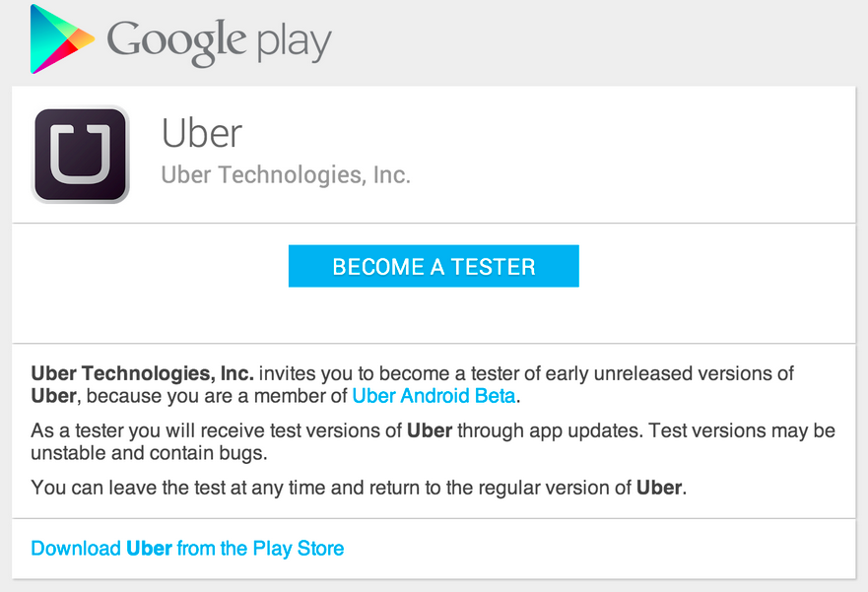Click "from the Play Store" link text
Screen dimensions: 868x592
261,548
